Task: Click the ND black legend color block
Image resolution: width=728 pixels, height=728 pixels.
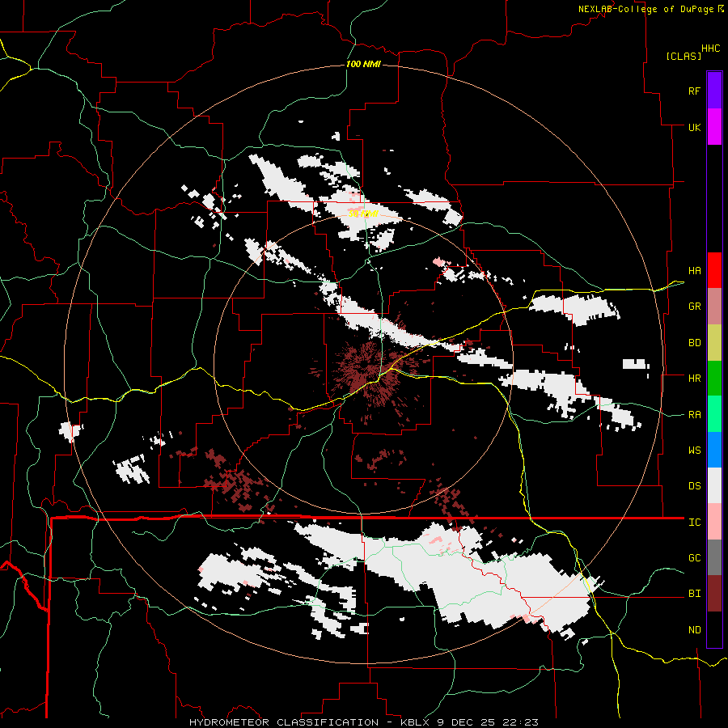Action: point(714,629)
